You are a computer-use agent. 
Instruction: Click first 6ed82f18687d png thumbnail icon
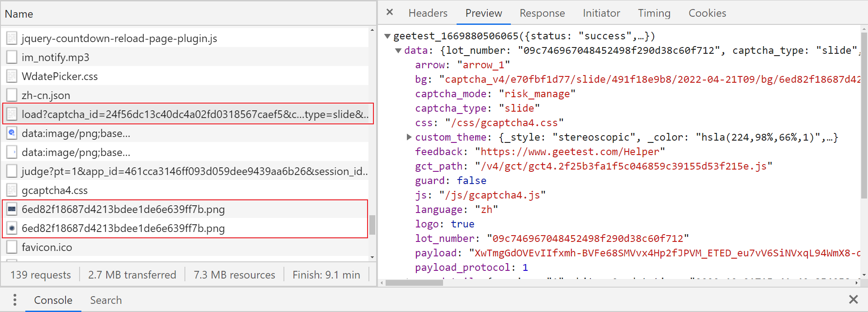pos(12,209)
